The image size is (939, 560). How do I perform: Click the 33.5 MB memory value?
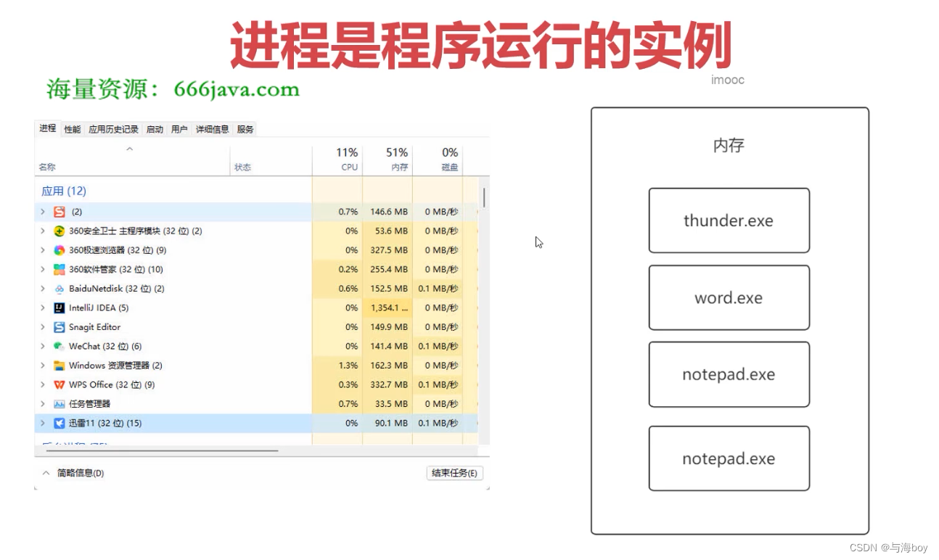click(392, 404)
